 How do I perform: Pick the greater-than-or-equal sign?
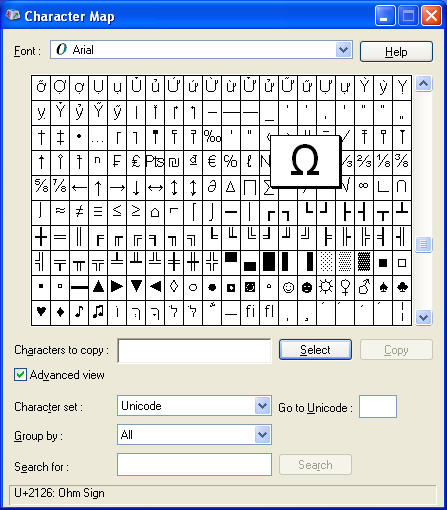pos(136,213)
